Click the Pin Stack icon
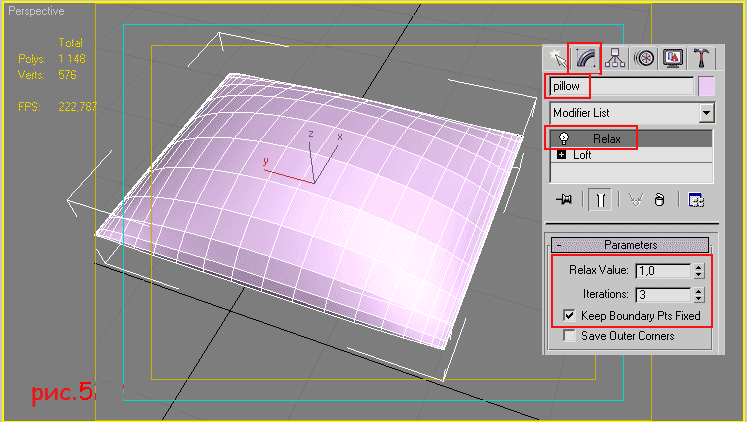This screenshot has width=747, height=422. (563, 199)
